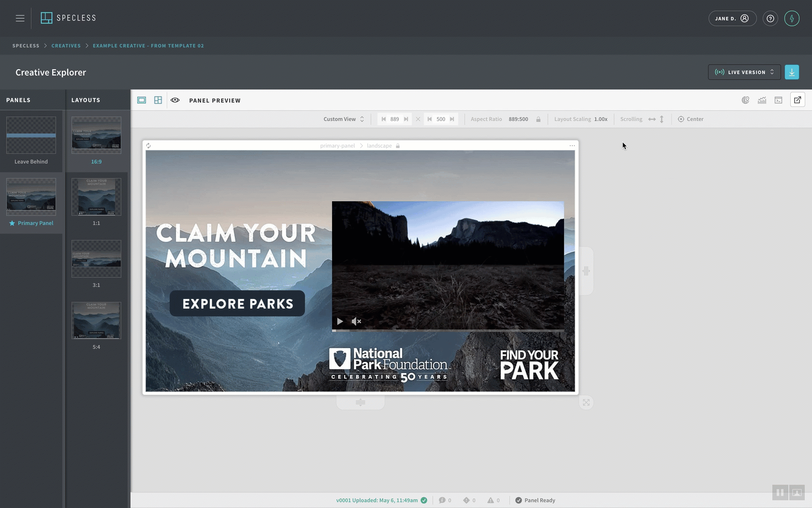Viewport: 812px width, 508px height.
Task: Open the panel three-dots options menu
Action: pos(572,146)
